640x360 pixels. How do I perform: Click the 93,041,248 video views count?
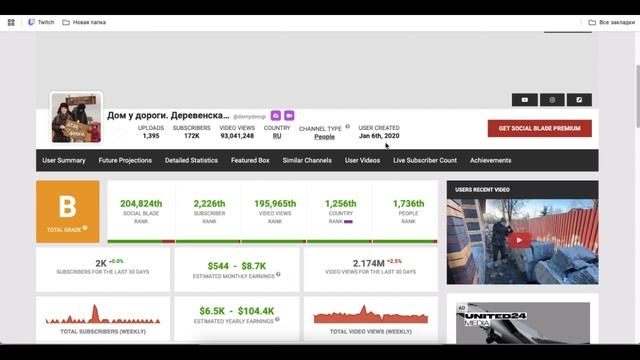(x=237, y=136)
